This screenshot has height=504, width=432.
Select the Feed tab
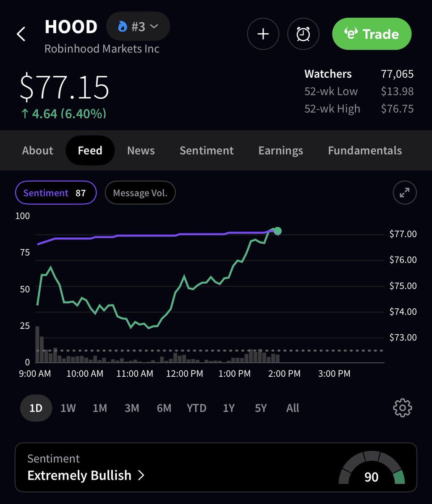tap(90, 150)
